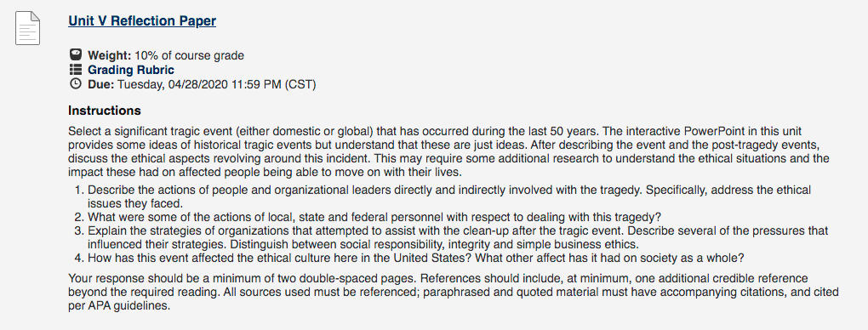
Task: Click the weight scale icon
Action: coord(75,54)
